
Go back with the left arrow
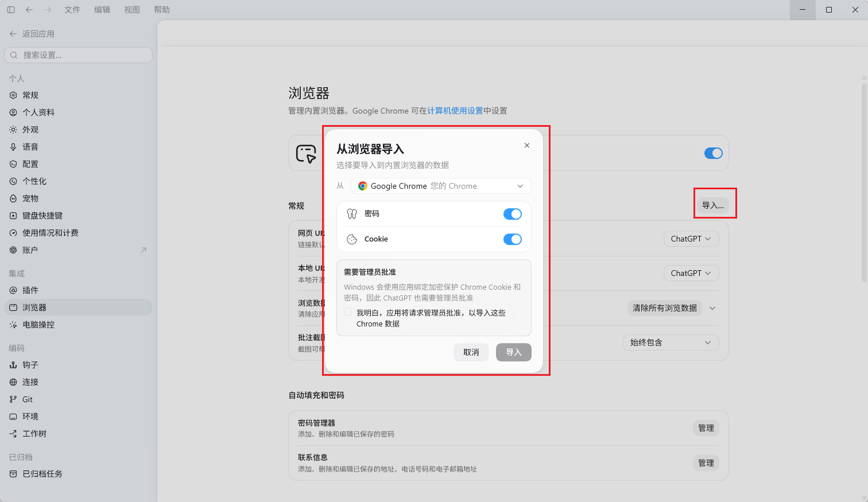pyautogui.click(x=29, y=10)
